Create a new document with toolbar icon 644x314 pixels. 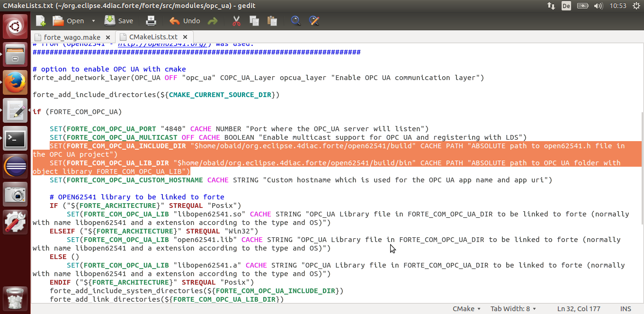pos(41,21)
